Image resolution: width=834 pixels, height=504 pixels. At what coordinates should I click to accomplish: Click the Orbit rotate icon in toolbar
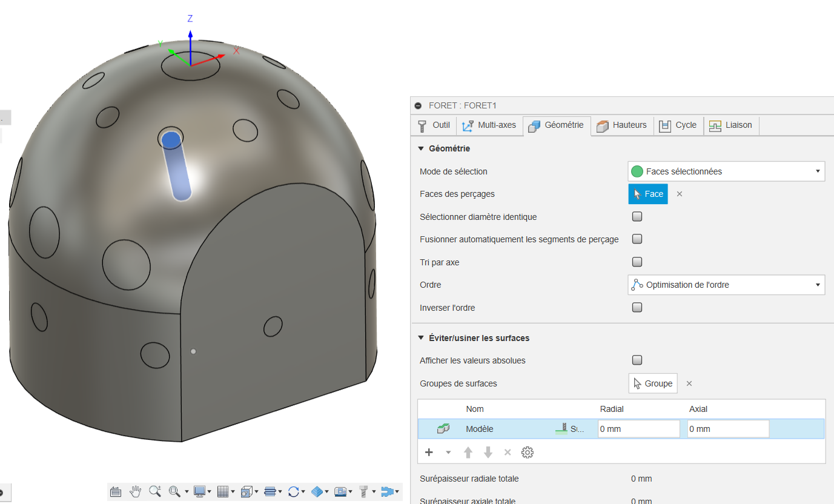pyautogui.click(x=294, y=491)
